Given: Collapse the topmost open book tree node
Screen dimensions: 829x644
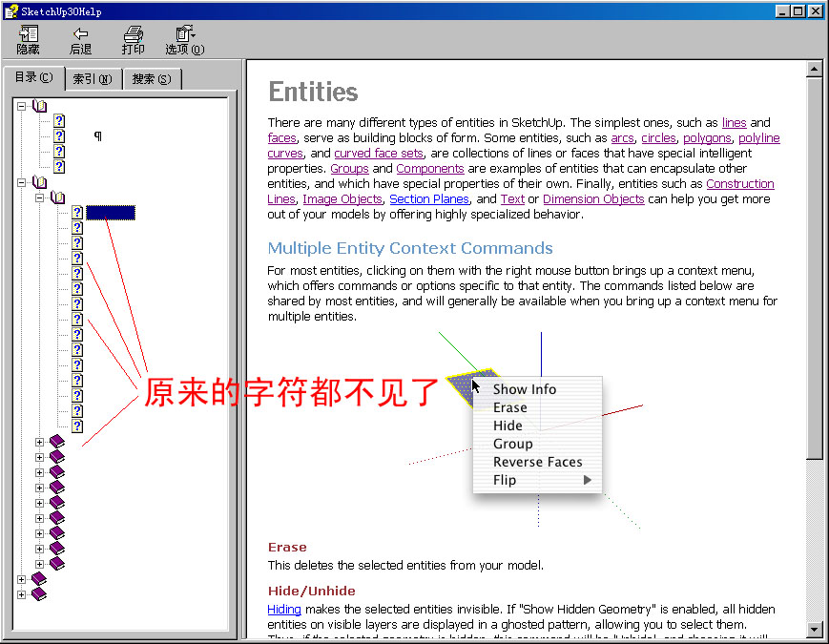Looking at the screenshot, I should [21, 106].
